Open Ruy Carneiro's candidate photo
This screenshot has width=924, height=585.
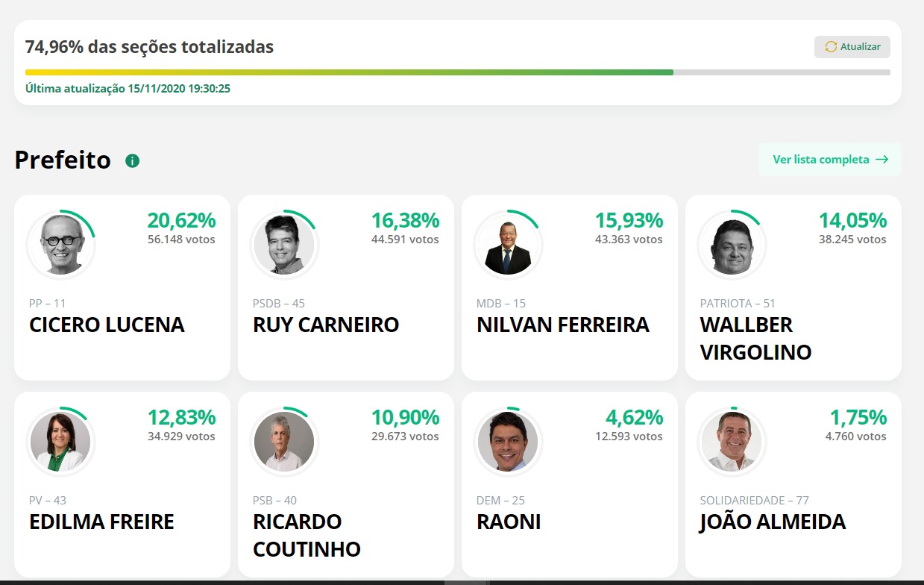(x=284, y=244)
